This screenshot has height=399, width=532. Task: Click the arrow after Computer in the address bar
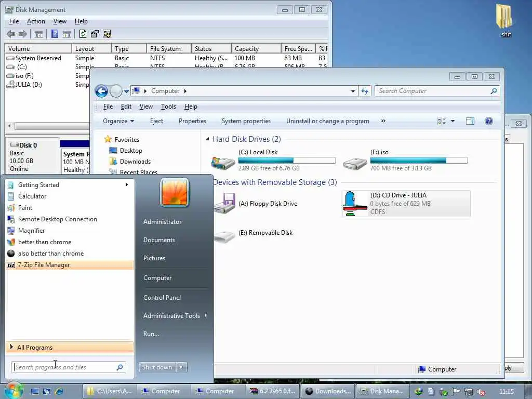click(185, 91)
